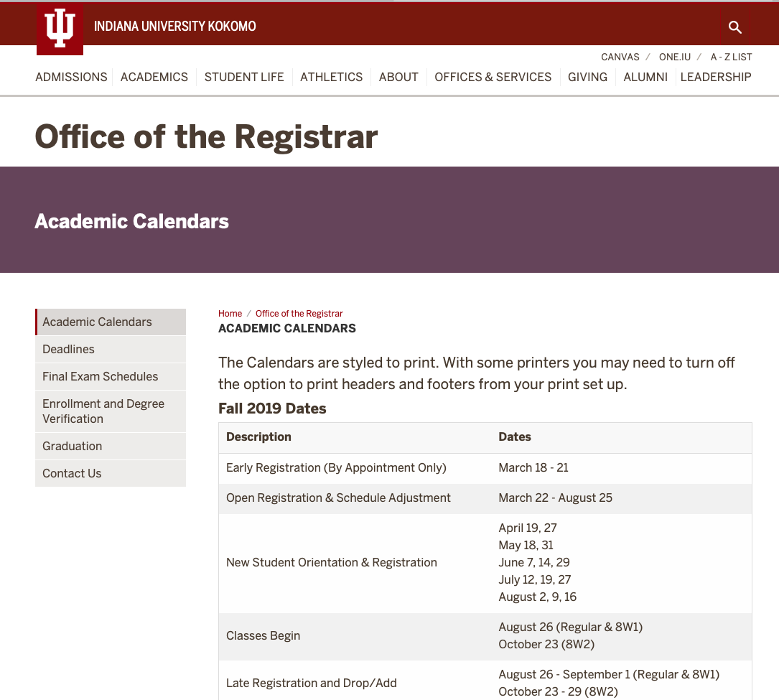Select Academic Calendars in the sidebar

pyautogui.click(x=97, y=322)
